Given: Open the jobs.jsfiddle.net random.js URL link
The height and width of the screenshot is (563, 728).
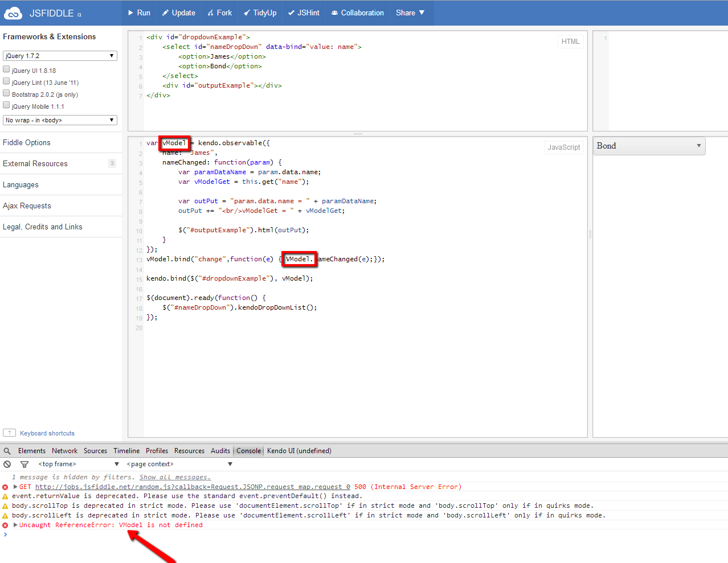Looking at the screenshot, I should point(193,487).
